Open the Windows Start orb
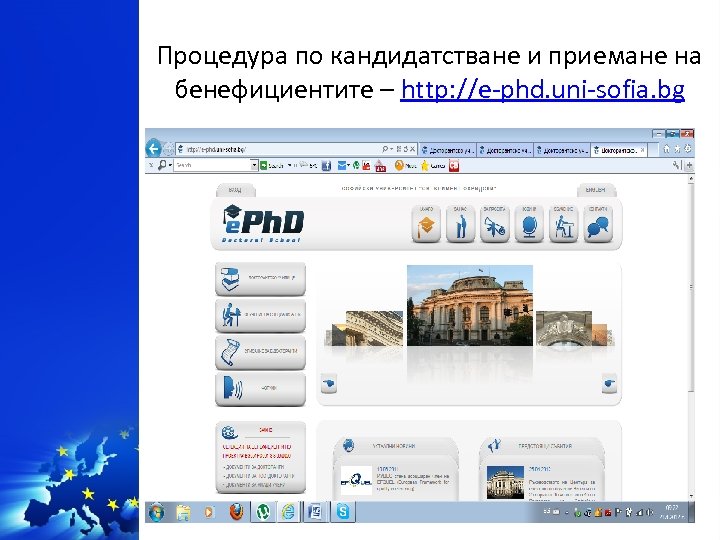This screenshot has height=540, width=720. point(157,512)
